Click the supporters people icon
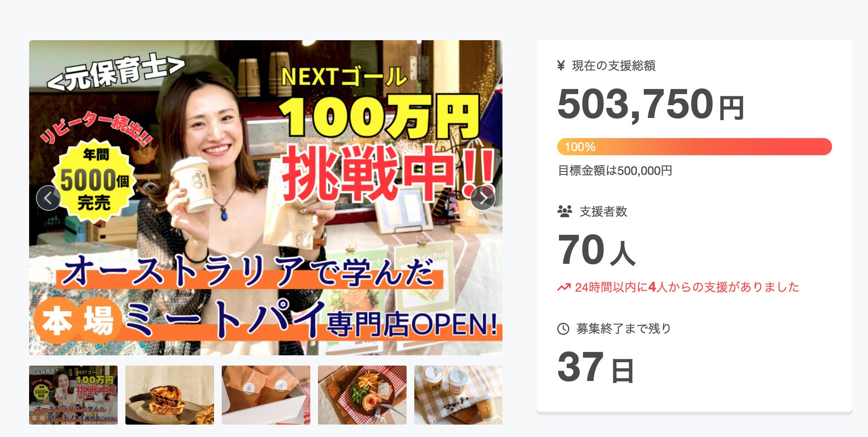 click(x=565, y=211)
